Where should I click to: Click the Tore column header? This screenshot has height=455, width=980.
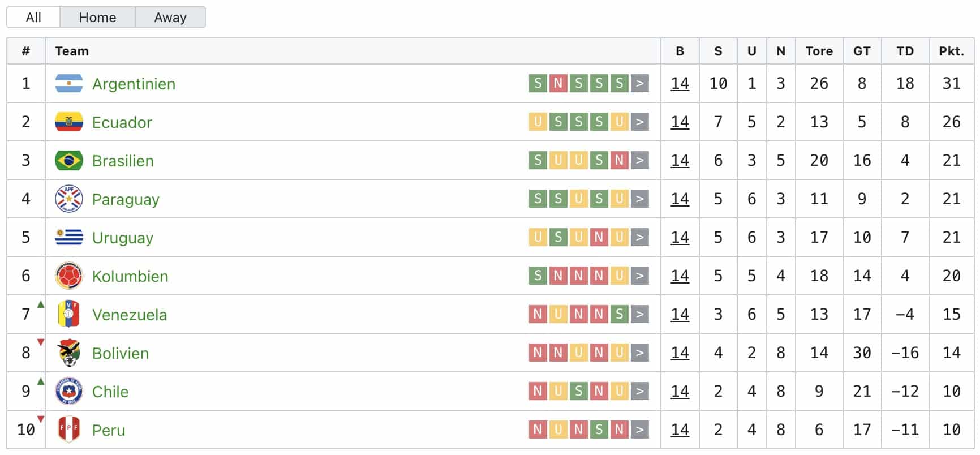[x=819, y=51]
